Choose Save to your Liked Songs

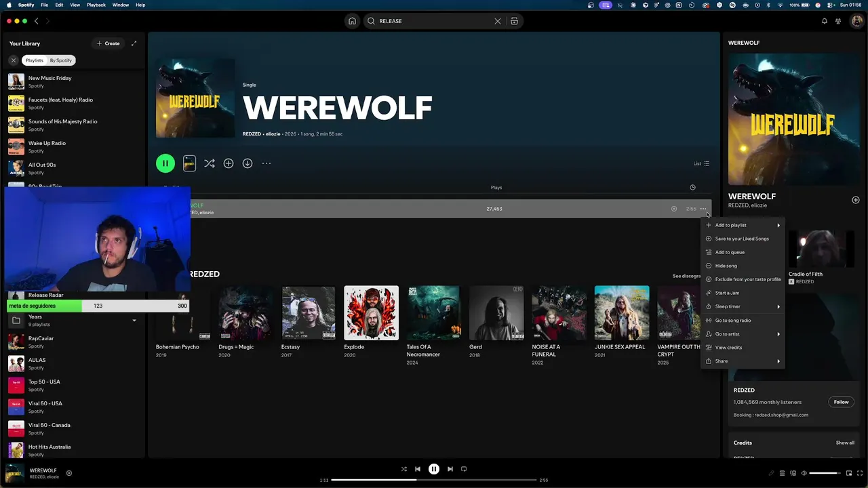pyautogui.click(x=743, y=239)
